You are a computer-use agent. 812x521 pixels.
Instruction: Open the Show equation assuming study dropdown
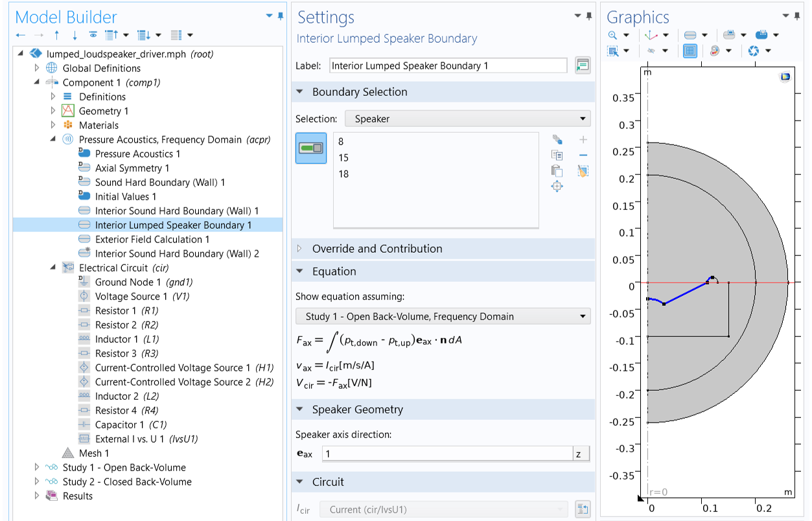pos(444,316)
